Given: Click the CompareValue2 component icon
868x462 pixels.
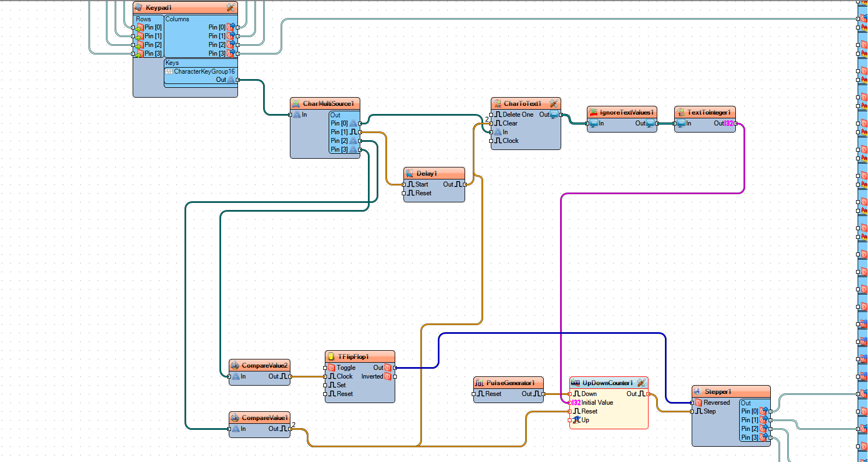Looking at the screenshot, I should [235, 365].
